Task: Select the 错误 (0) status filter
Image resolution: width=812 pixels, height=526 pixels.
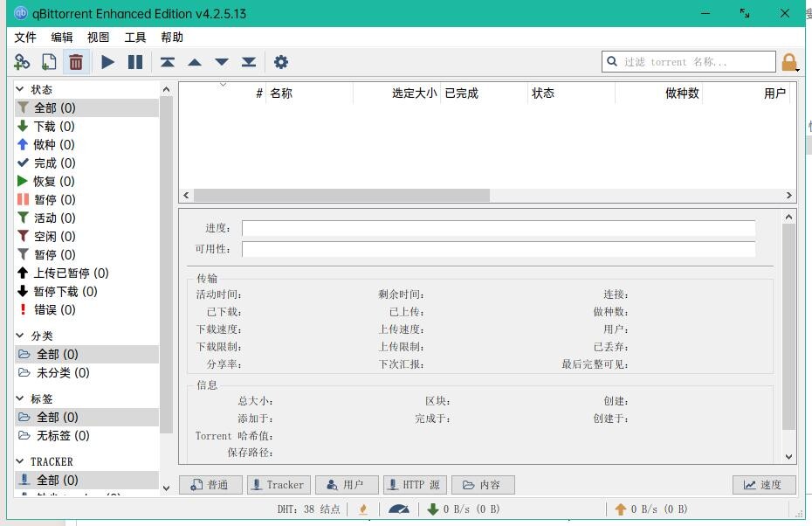Action: (x=86, y=310)
